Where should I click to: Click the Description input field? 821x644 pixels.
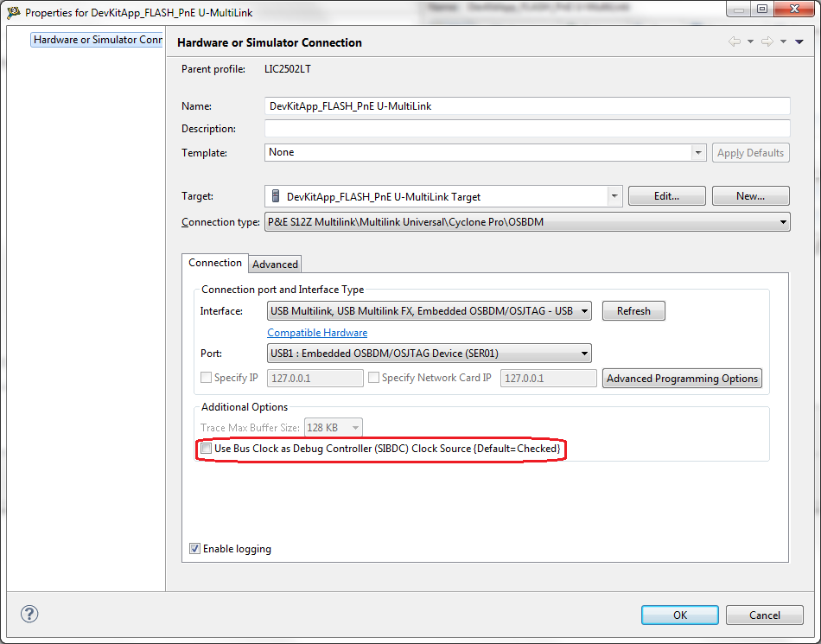pyautogui.click(x=527, y=128)
